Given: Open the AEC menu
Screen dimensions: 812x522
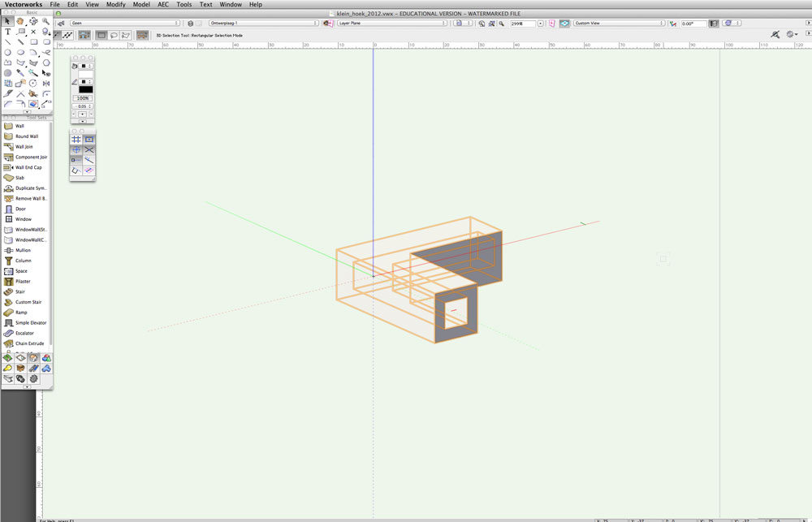Looking at the screenshot, I should (x=163, y=4).
